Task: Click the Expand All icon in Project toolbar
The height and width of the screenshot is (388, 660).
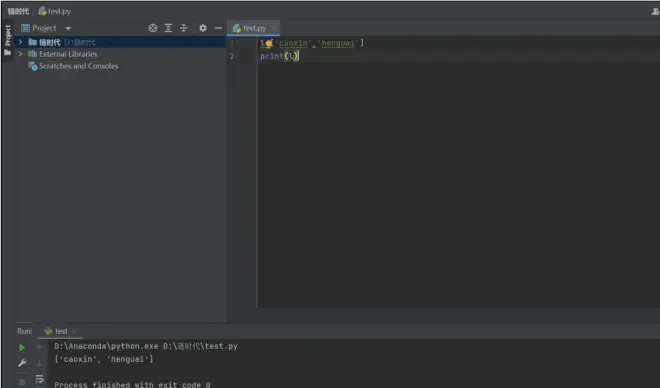Action: 168,28
